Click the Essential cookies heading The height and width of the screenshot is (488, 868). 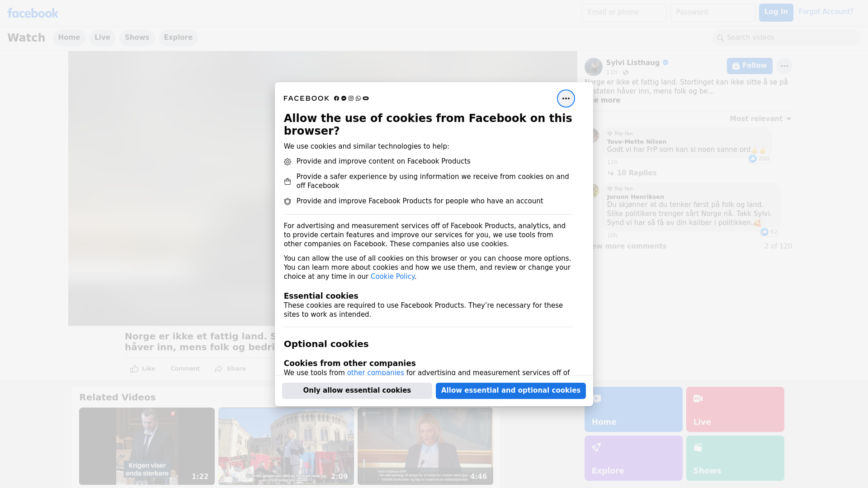(x=321, y=296)
